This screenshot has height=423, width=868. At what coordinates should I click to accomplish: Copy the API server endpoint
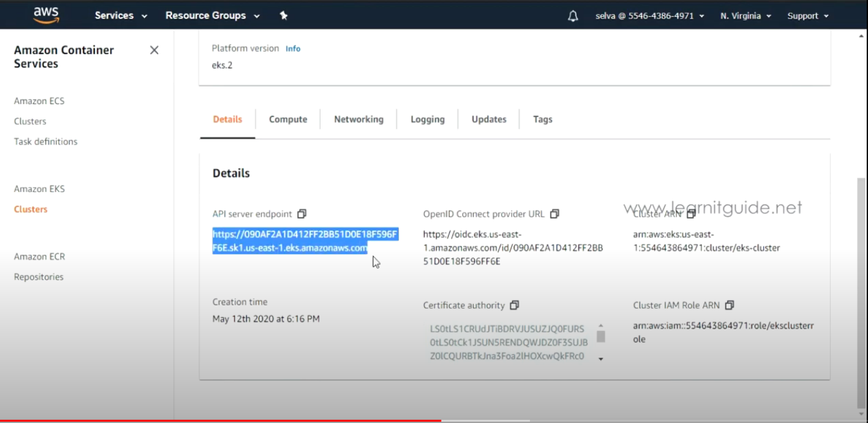pyautogui.click(x=302, y=214)
